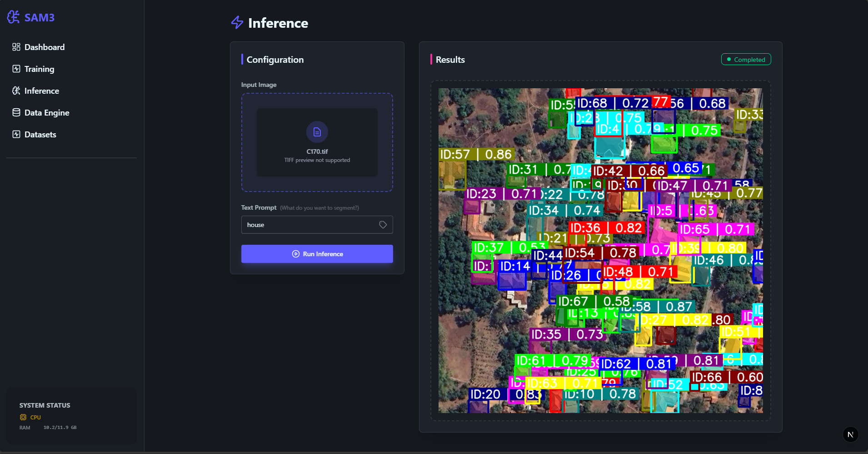Click the Data Engine database icon
The width and height of the screenshot is (868, 454).
click(x=16, y=113)
